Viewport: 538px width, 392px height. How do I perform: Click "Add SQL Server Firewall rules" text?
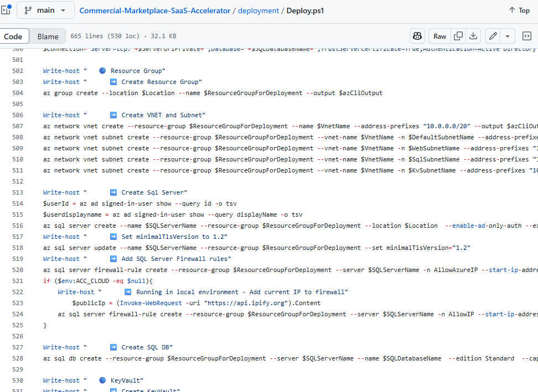coord(175,259)
